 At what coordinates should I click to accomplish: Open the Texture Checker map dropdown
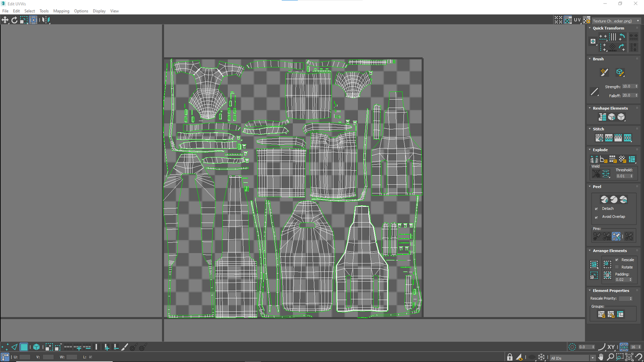[x=617, y=21]
